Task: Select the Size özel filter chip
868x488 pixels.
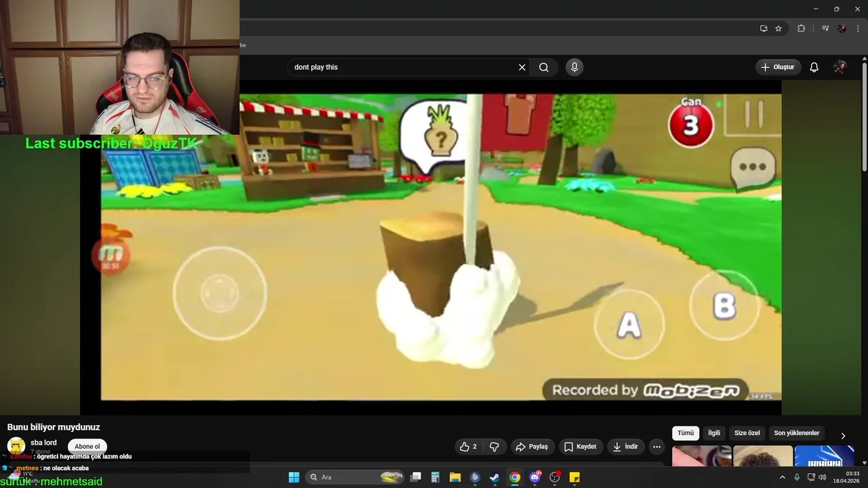Action: click(x=747, y=433)
